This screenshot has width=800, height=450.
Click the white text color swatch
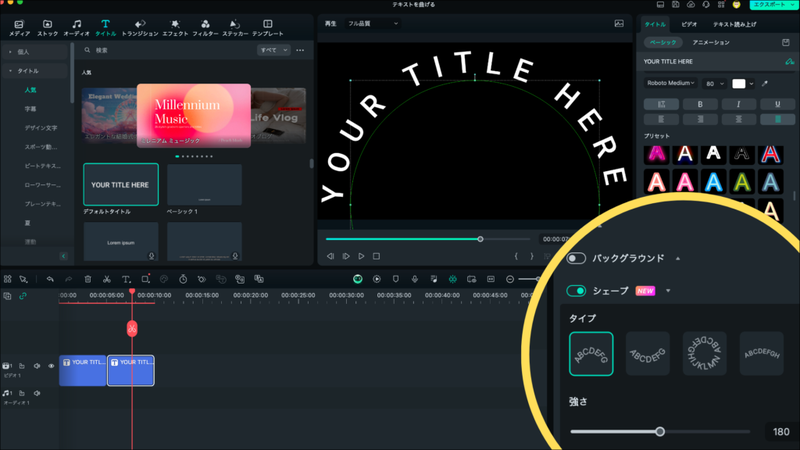click(x=739, y=84)
